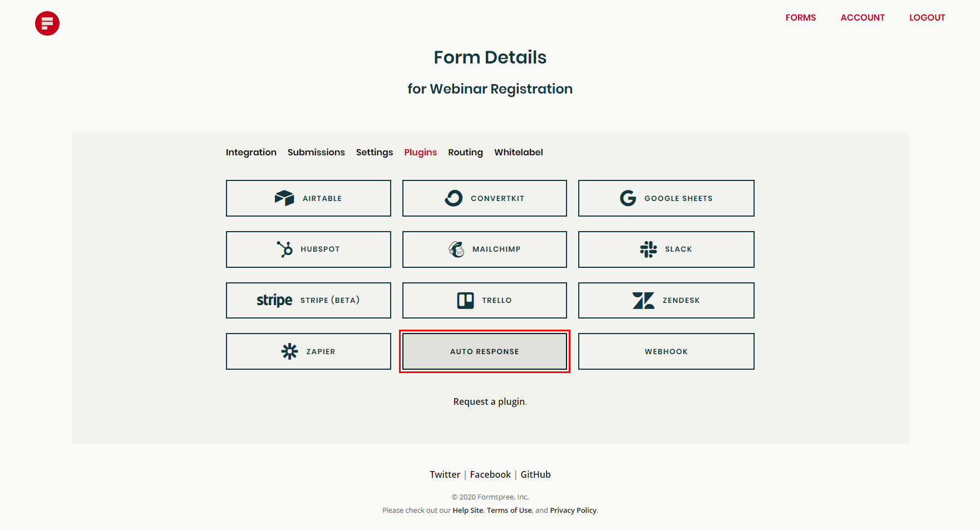Switch to the Whitelabel tab

(x=518, y=152)
